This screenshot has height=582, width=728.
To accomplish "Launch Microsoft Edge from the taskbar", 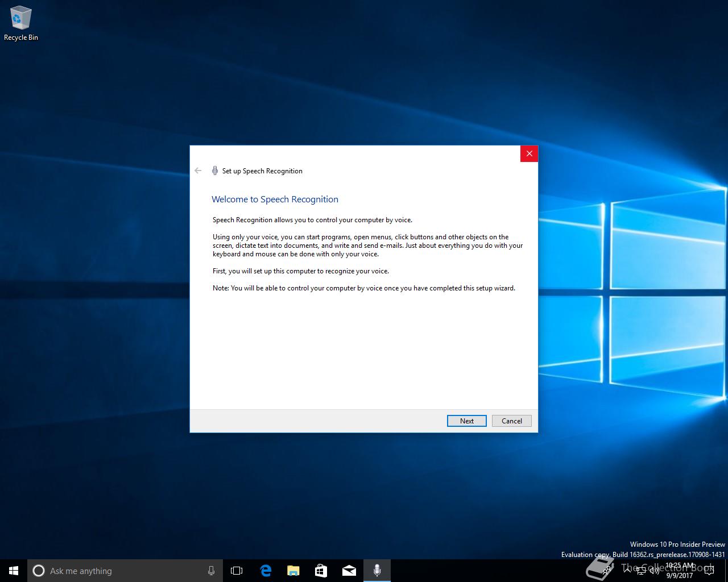I will coord(265,571).
